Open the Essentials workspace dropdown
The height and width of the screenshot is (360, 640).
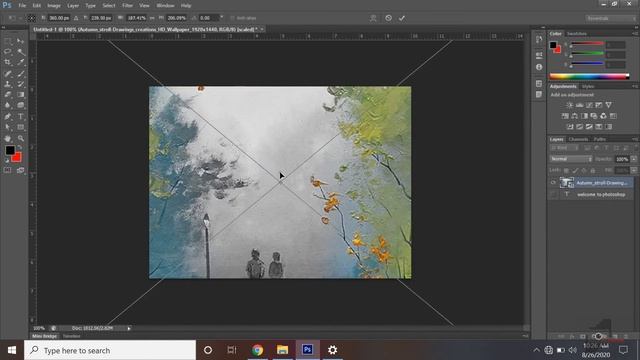[610, 18]
